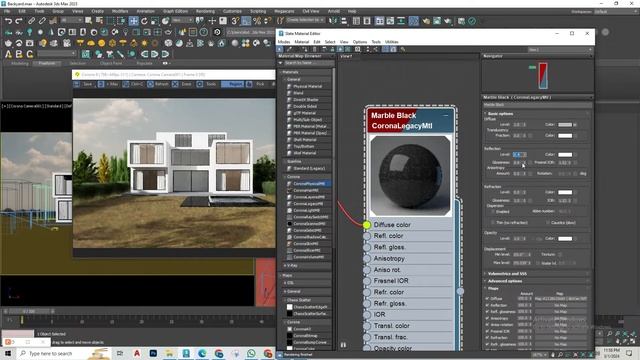Screen dimensions: 640x360
Task: Switch to Freeform ribbon tab
Action: coord(47,63)
